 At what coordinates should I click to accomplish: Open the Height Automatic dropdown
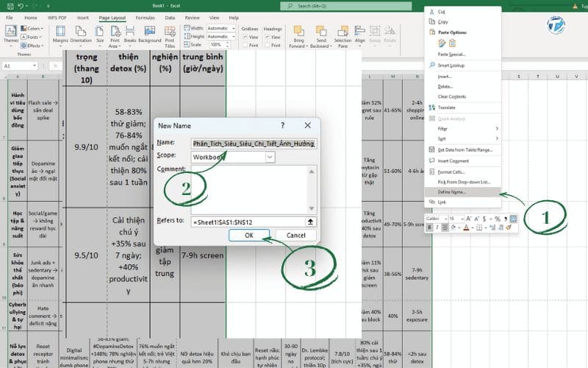(x=233, y=36)
